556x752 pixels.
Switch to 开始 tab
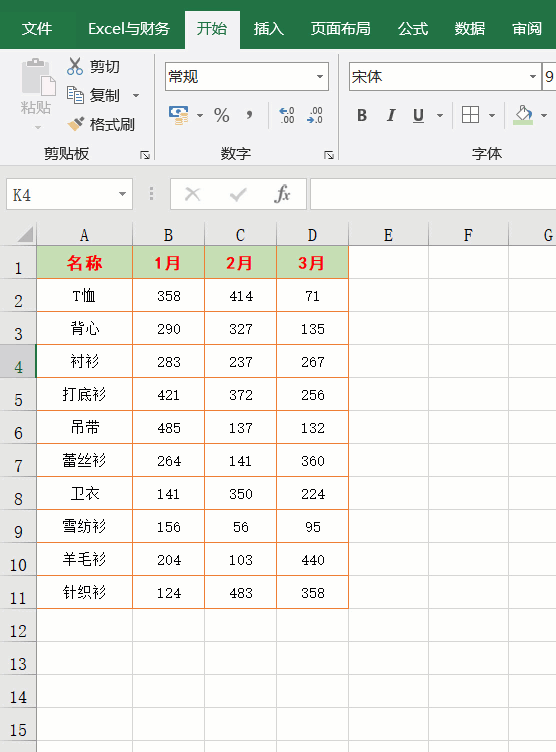(212, 29)
